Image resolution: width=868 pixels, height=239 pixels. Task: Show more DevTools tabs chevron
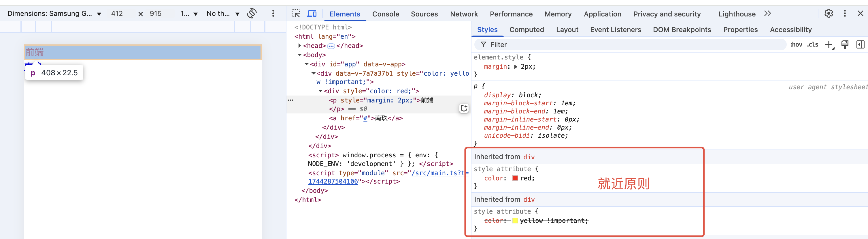coord(768,14)
